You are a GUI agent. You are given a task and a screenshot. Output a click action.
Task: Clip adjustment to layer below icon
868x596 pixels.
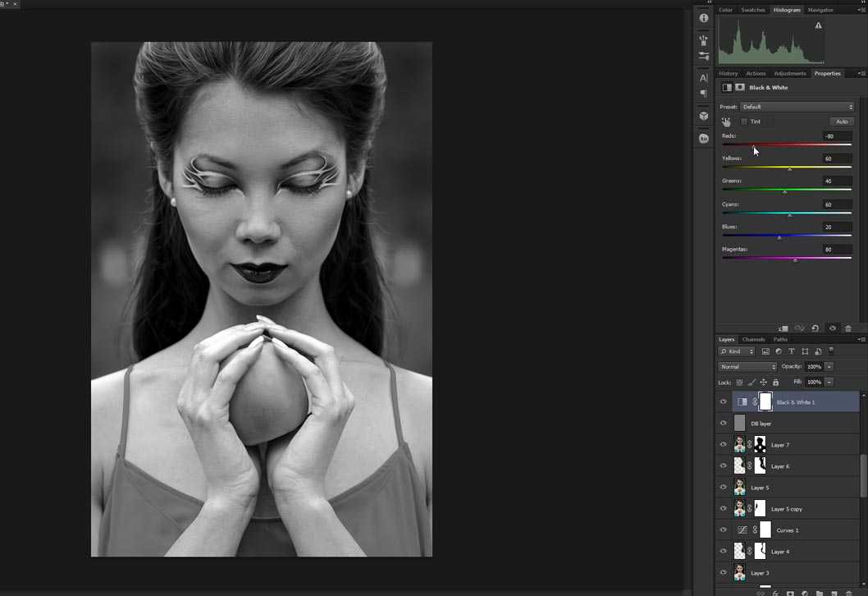pos(783,328)
